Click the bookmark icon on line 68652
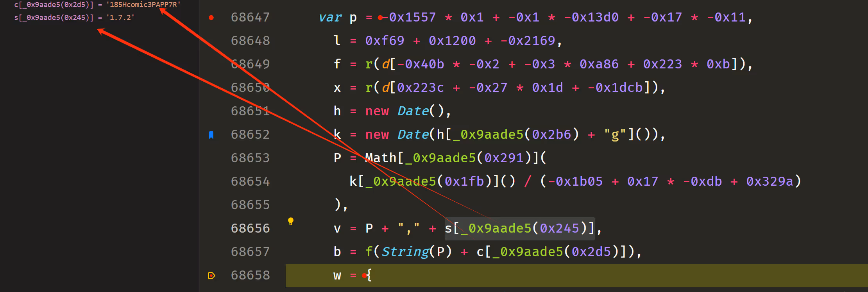This screenshot has height=292, width=868. pyautogui.click(x=211, y=135)
